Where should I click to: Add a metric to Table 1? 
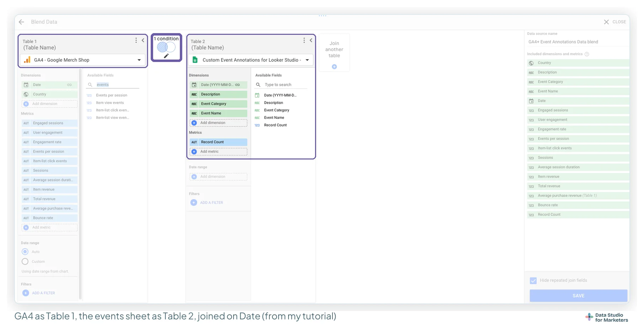pos(50,228)
